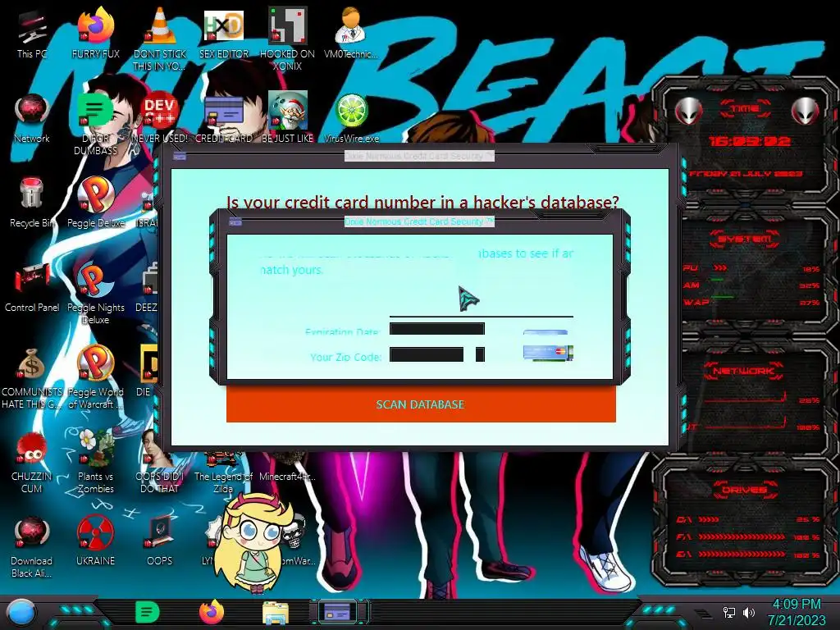This screenshot has width=840, height=630.
Task: Launch VirusWire.exe lime icon
Action: [351, 118]
